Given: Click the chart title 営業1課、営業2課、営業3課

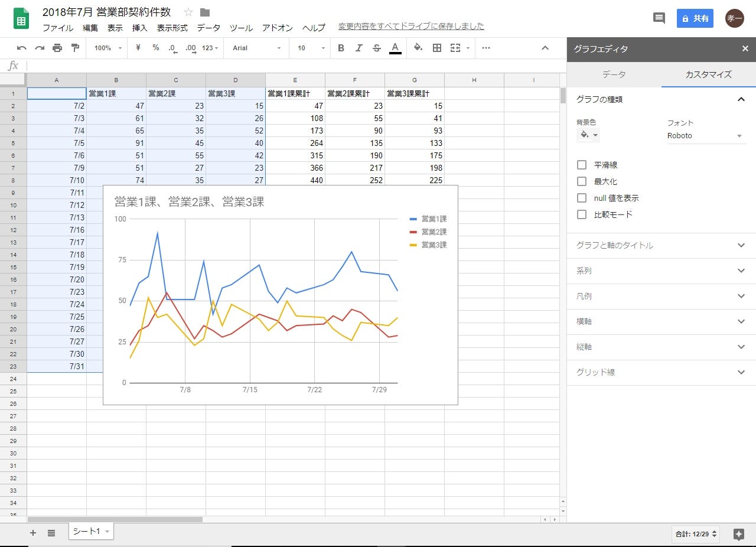Looking at the screenshot, I should pos(189,202).
